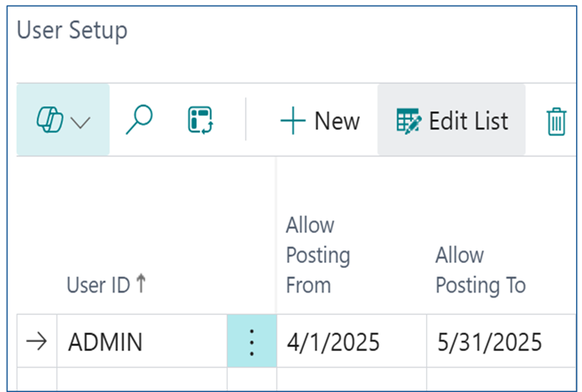Select the ADMIN row arrow indicator
Image resolution: width=582 pixels, height=392 pixels.
coord(36,342)
